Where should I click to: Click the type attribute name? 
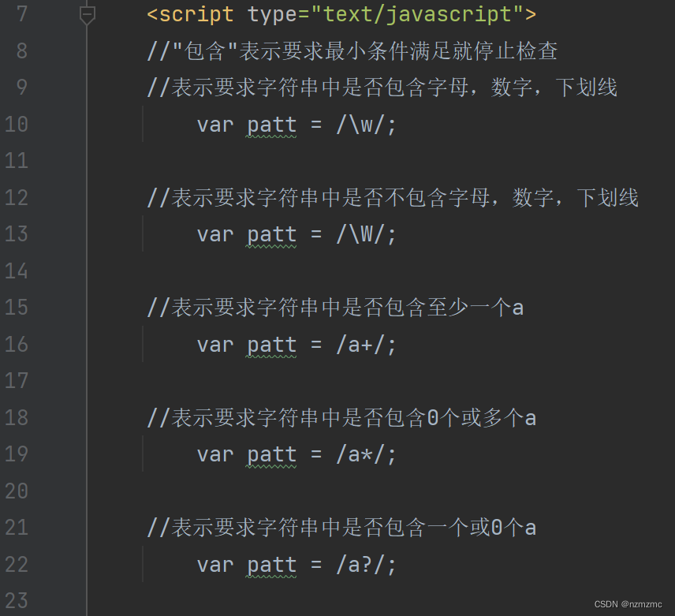[x=272, y=17]
